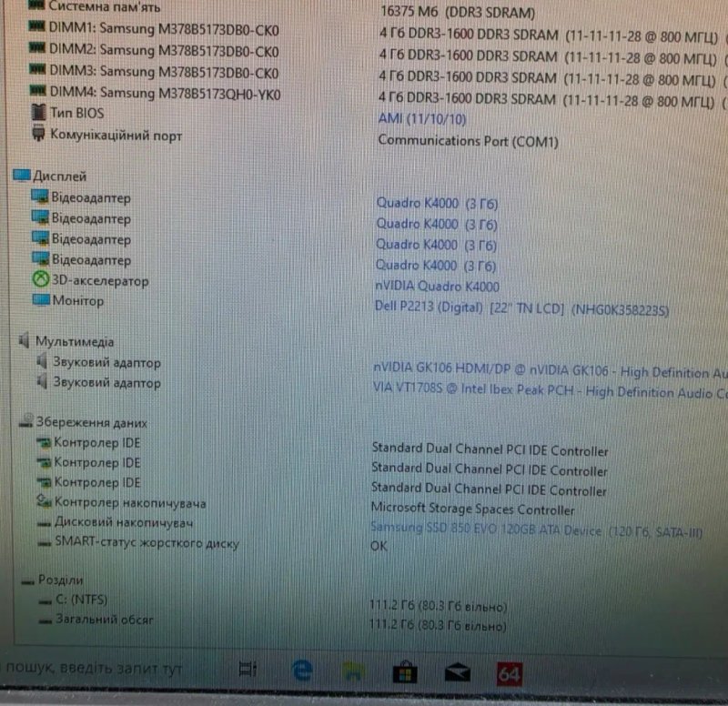Open the nVIDIA Quadro K4000 link
The width and height of the screenshot is (728, 706).
click(x=437, y=286)
